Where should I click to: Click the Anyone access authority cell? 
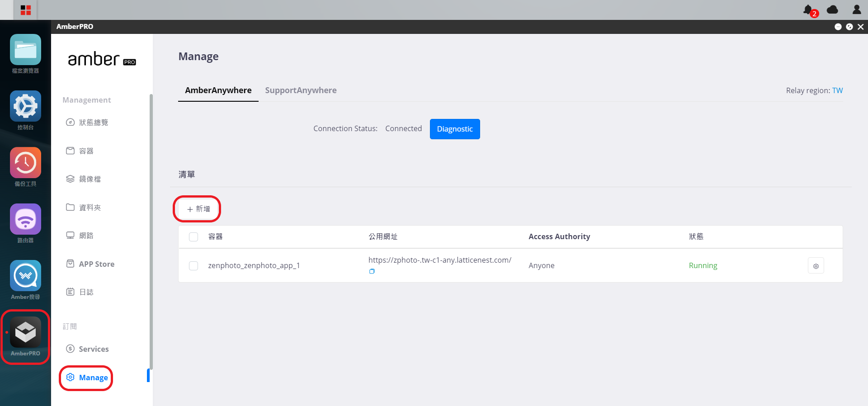point(541,266)
